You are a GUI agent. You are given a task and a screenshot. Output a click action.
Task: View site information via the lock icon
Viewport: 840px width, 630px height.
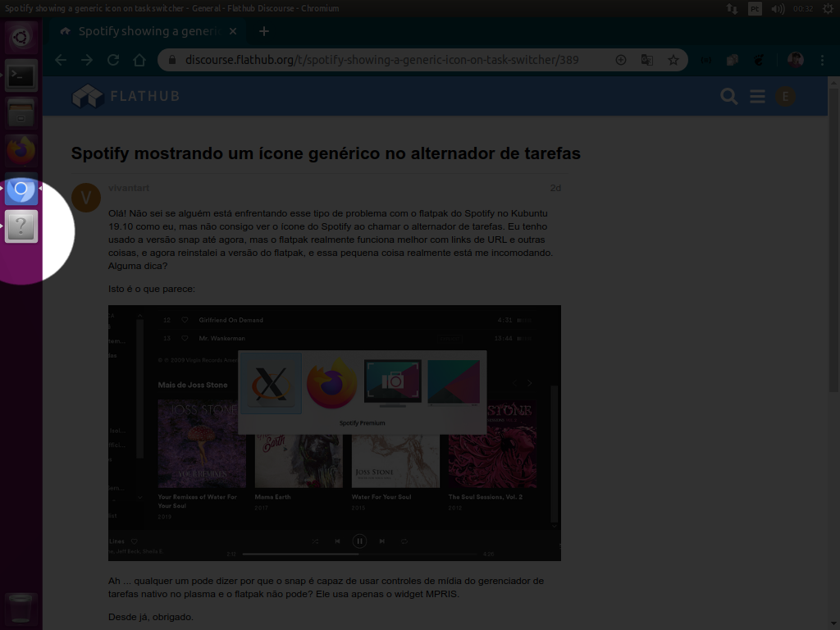(172, 60)
